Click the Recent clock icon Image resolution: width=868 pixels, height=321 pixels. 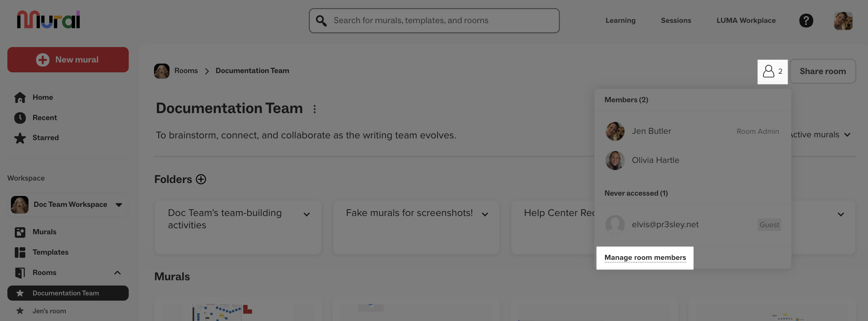tap(20, 118)
